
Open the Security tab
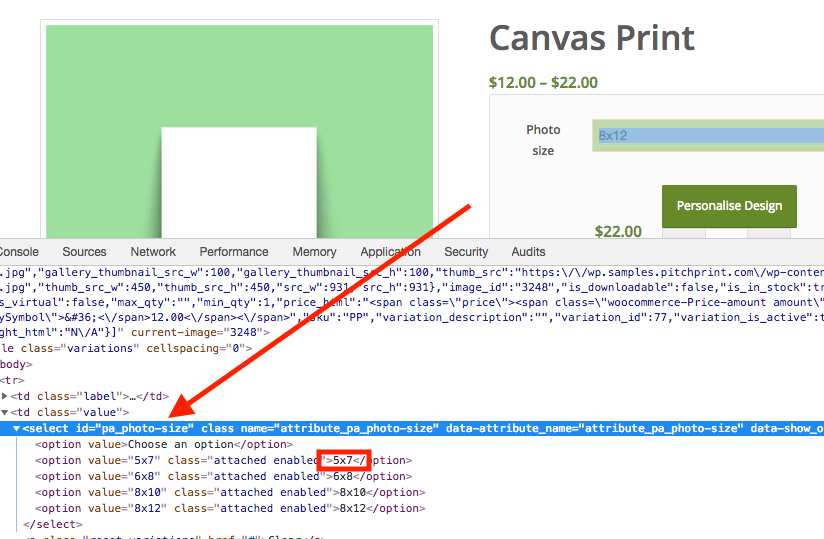coord(466,252)
